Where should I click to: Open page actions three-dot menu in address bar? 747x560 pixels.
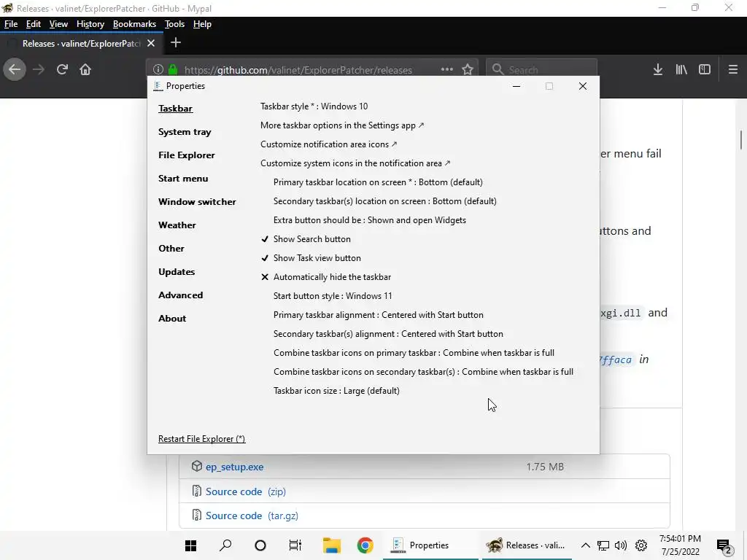[x=447, y=69]
